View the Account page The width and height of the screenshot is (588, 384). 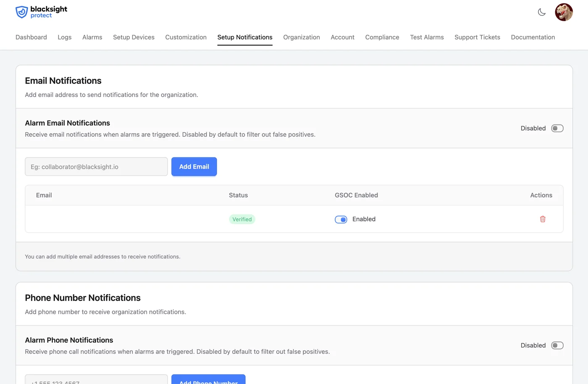(342, 37)
